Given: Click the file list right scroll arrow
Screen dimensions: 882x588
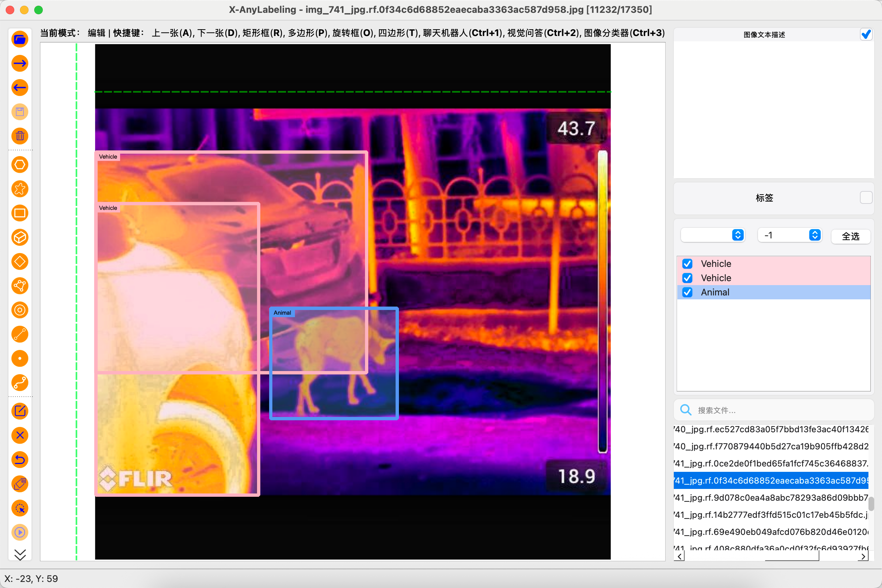Looking at the screenshot, I should click(x=863, y=557).
